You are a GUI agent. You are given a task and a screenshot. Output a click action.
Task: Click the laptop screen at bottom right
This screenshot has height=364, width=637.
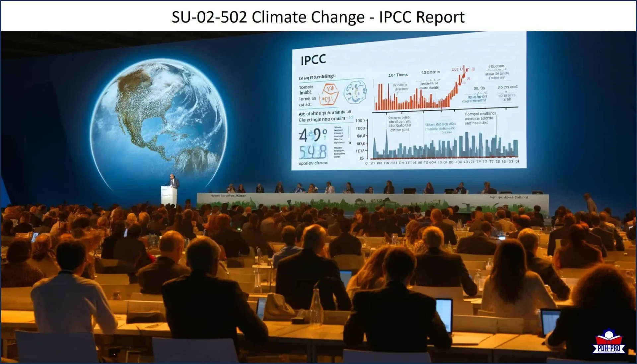pyautogui.click(x=550, y=321)
